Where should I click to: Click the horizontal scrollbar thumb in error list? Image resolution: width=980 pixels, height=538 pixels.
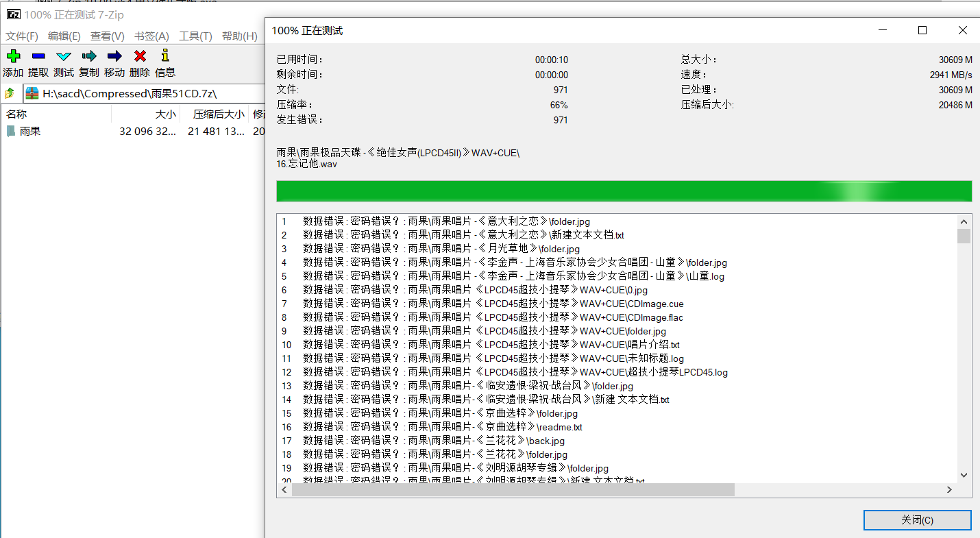[513, 489]
